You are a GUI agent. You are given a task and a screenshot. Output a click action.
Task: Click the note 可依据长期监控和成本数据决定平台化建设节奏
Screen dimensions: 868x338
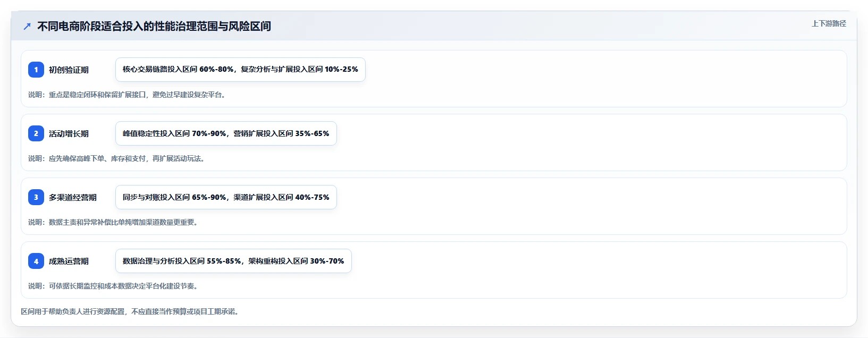click(x=114, y=286)
